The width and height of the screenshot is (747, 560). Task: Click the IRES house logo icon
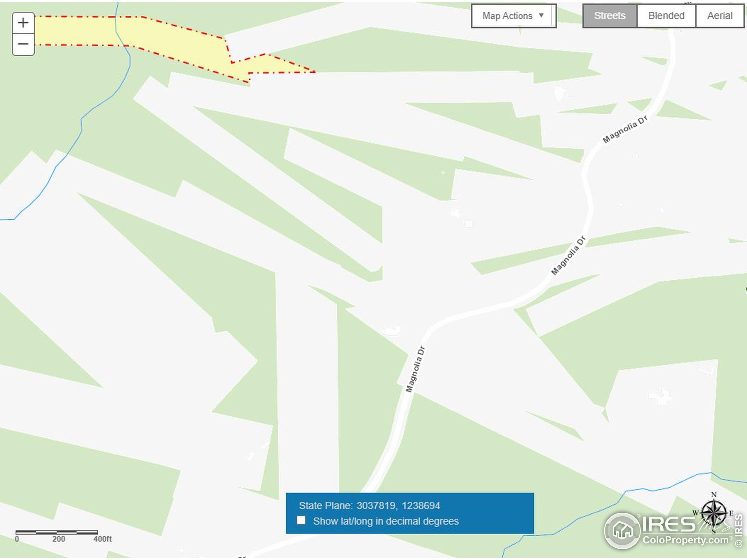(622, 530)
